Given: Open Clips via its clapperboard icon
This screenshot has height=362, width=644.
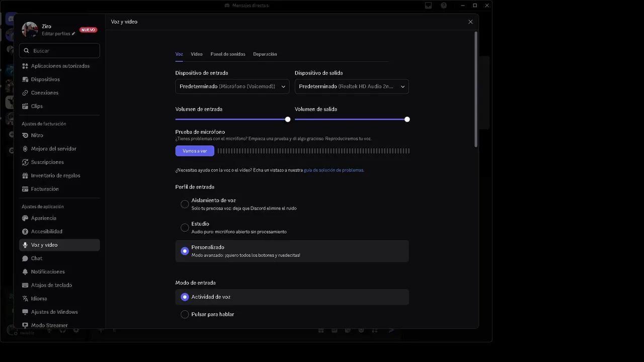Looking at the screenshot, I should pyautogui.click(x=26, y=106).
